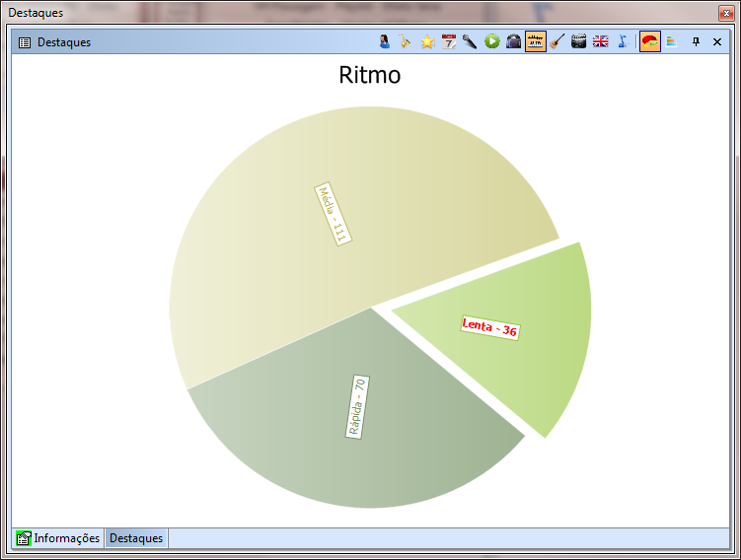Click the blue music note icon
741x560 pixels.
tap(624, 41)
